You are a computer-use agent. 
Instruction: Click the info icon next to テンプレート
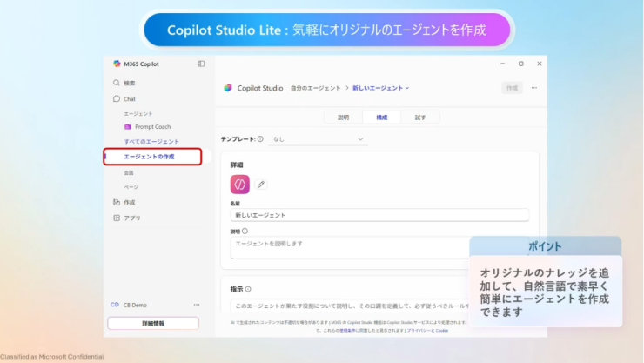coord(260,138)
